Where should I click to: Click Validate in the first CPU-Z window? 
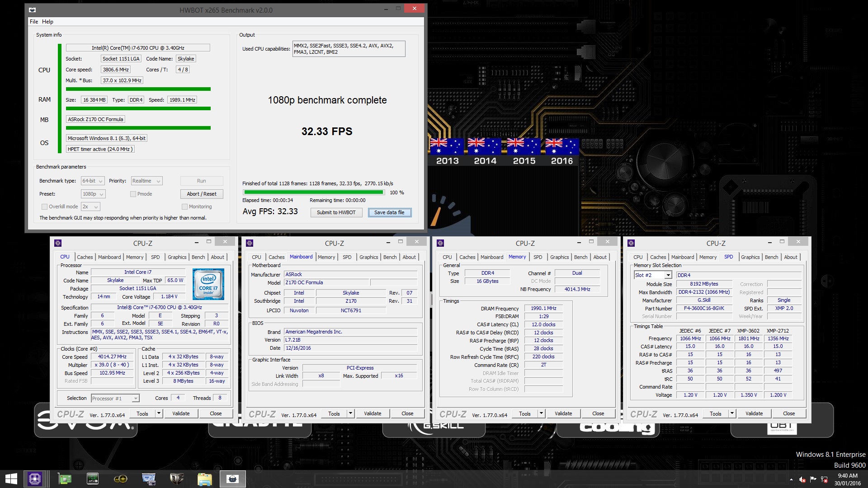point(181,413)
